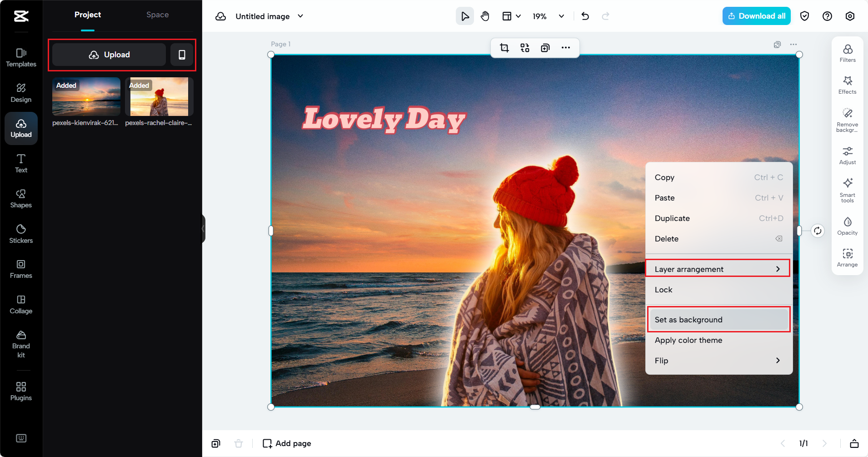
Task: Select the sunset beach image thumbnail
Action: (x=86, y=96)
